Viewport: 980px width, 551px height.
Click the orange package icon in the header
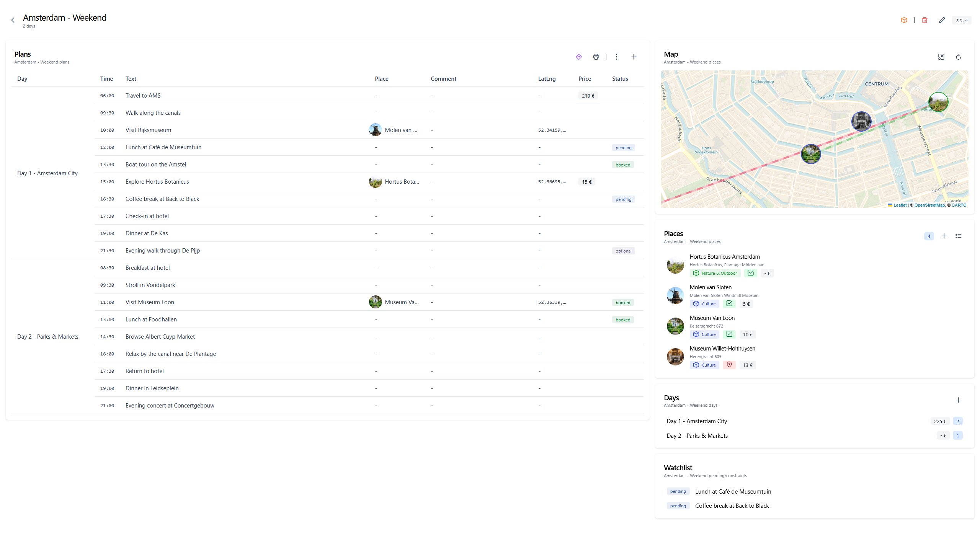[904, 20]
